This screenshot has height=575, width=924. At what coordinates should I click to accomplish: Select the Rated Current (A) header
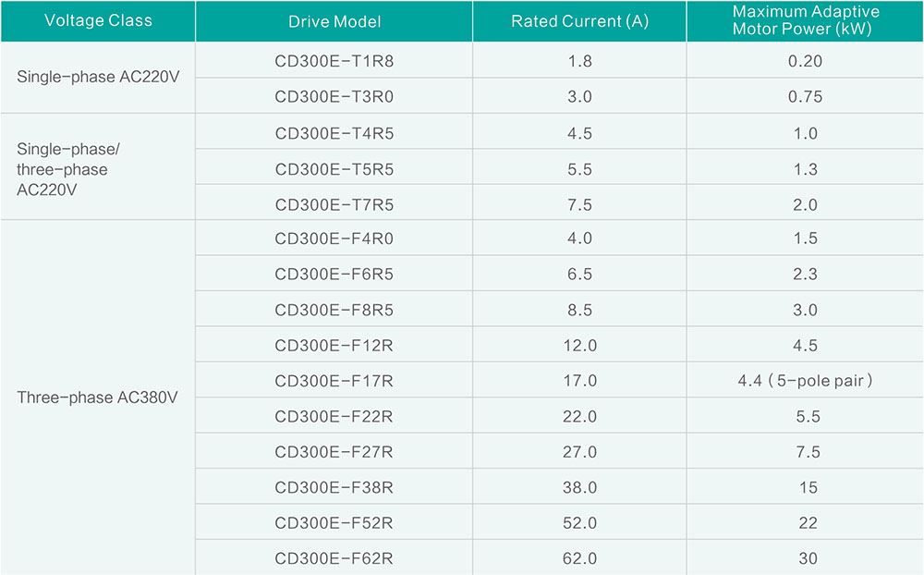[x=579, y=21]
